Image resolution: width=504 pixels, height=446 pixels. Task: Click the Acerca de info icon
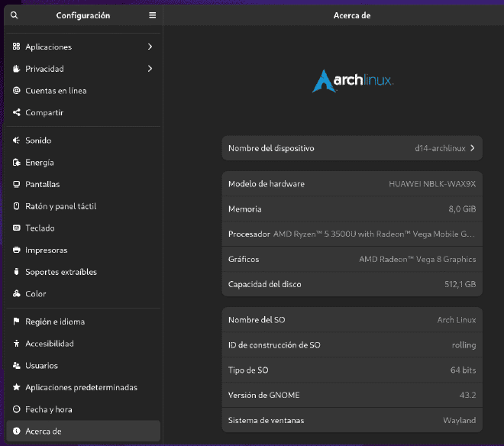pyautogui.click(x=16, y=431)
